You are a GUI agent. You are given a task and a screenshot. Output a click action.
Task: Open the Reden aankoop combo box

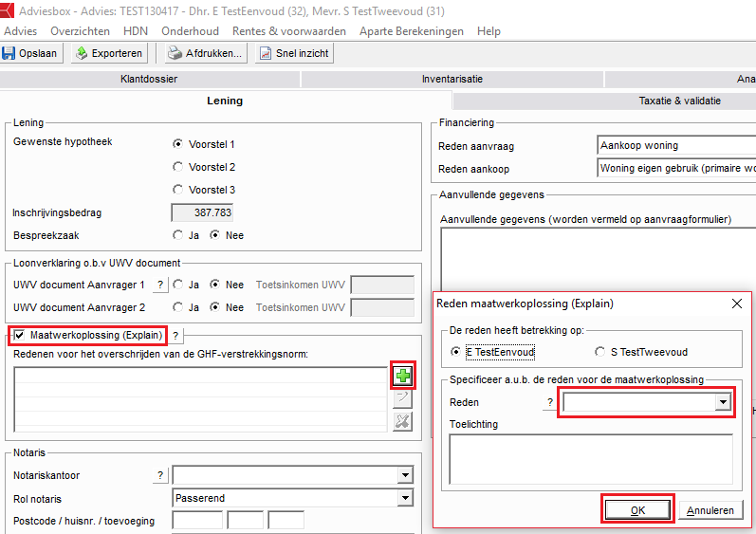[x=676, y=168]
